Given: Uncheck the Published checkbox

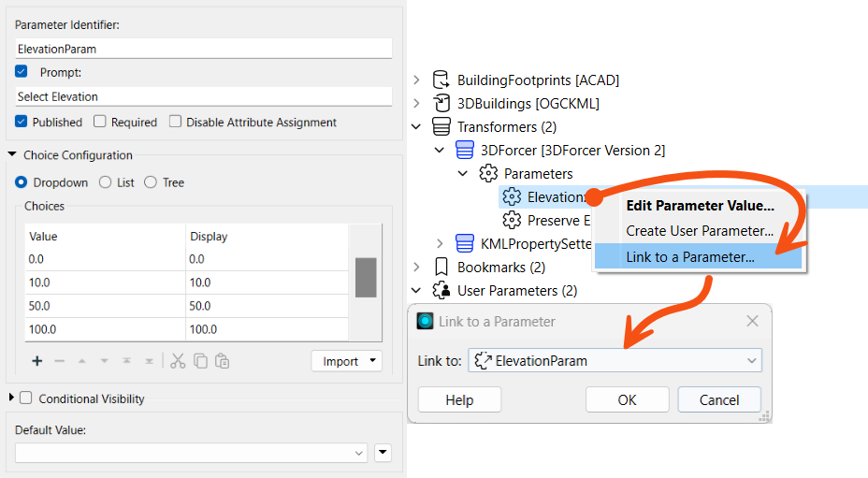Looking at the screenshot, I should [21, 122].
